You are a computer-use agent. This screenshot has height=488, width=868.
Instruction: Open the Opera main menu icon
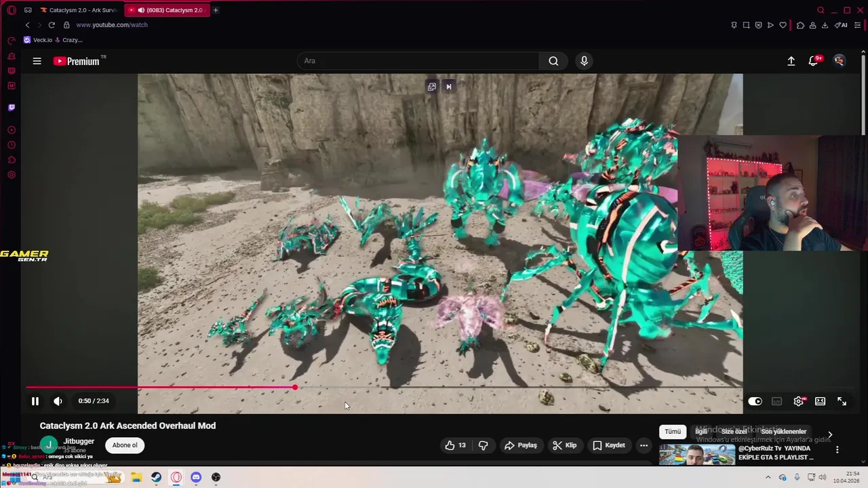pyautogui.click(x=12, y=10)
